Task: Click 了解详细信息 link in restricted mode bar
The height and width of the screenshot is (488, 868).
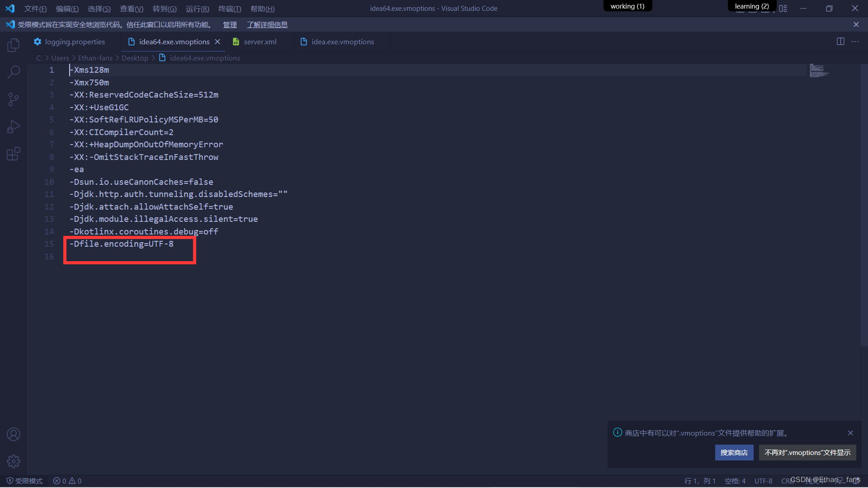Action: coord(267,24)
